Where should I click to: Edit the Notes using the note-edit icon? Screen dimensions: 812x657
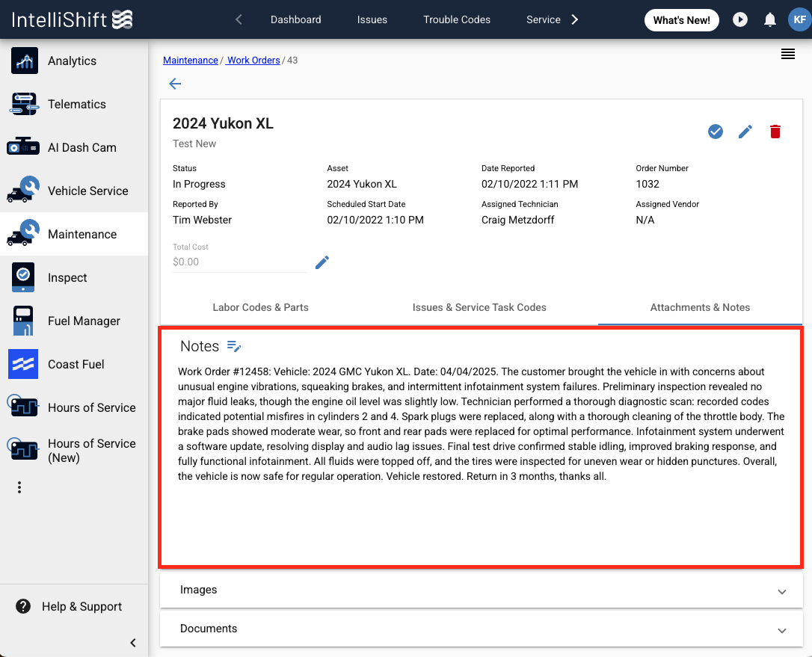point(234,346)
